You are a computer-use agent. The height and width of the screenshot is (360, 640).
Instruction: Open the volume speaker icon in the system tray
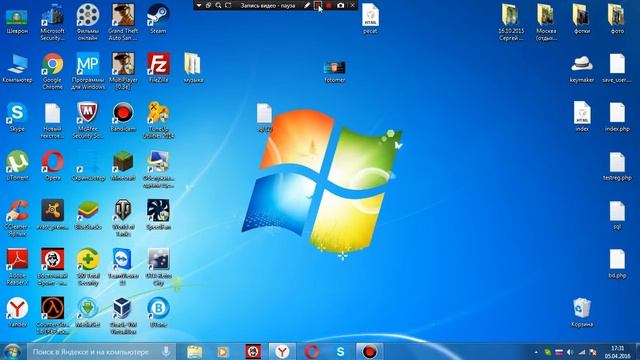point(570,352)
